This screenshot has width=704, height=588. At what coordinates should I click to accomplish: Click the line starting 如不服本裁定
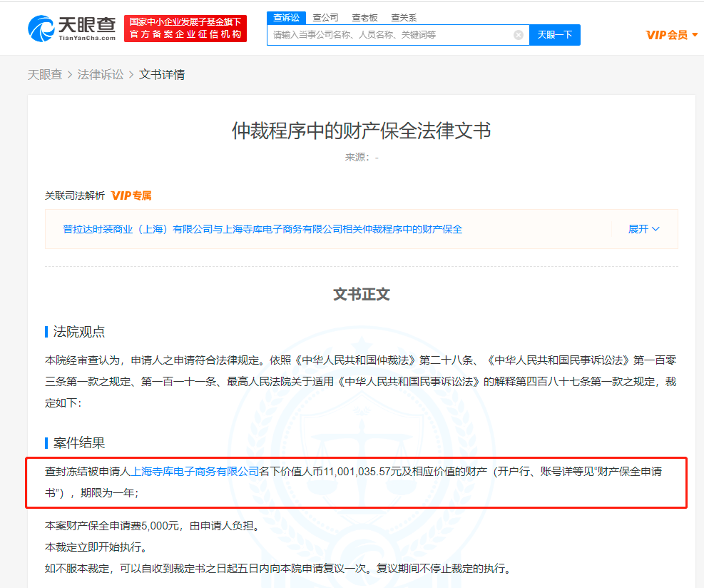pos(278,568)
